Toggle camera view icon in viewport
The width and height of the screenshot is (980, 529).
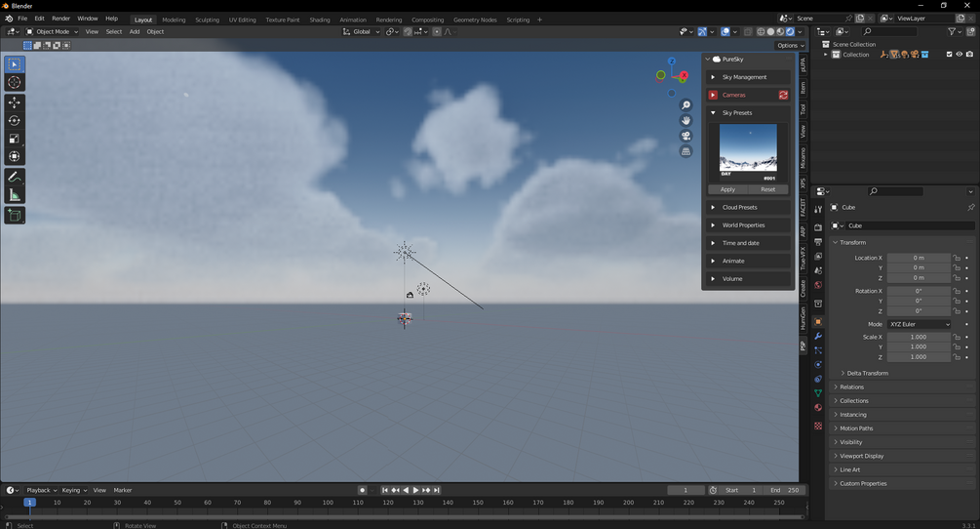(686, 136)
